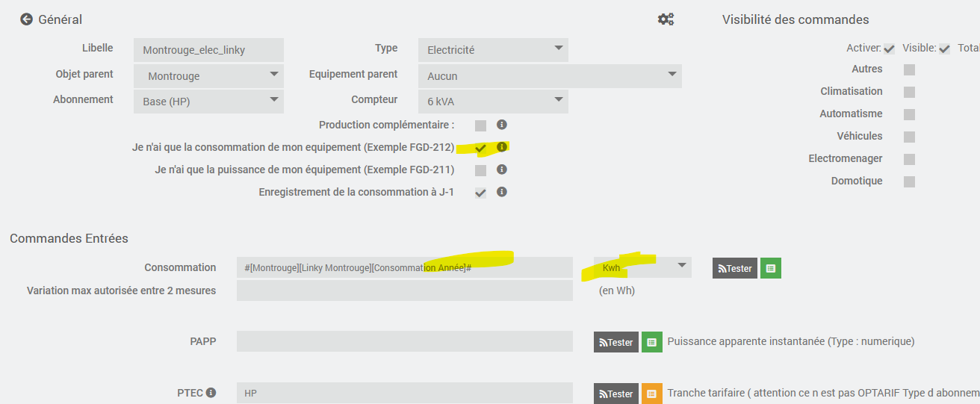The width and height of the screenshot is (980, 404).
Task: Open orange list icon for PTEC command
Action: click(x=652, y=394)
